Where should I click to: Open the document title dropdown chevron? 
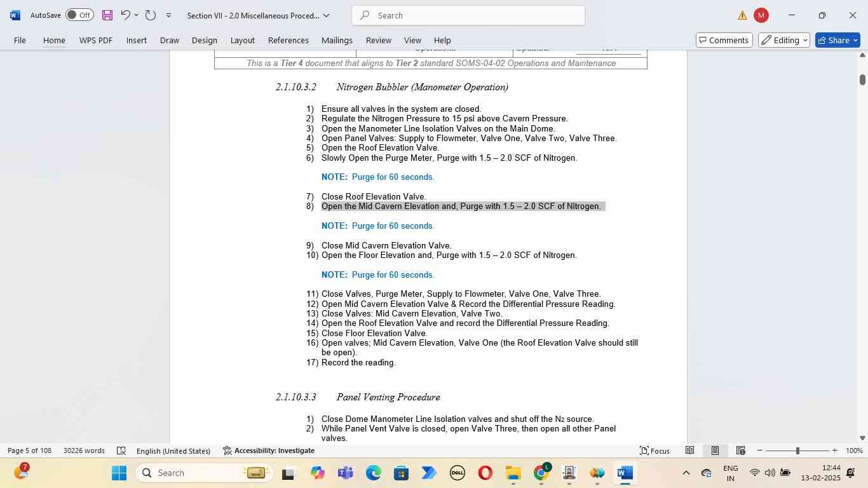pyautogui.click(x=326, y=15)
